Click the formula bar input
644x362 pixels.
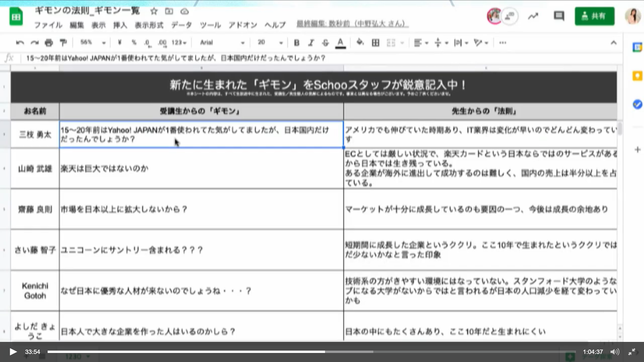[x=322, y=58]
